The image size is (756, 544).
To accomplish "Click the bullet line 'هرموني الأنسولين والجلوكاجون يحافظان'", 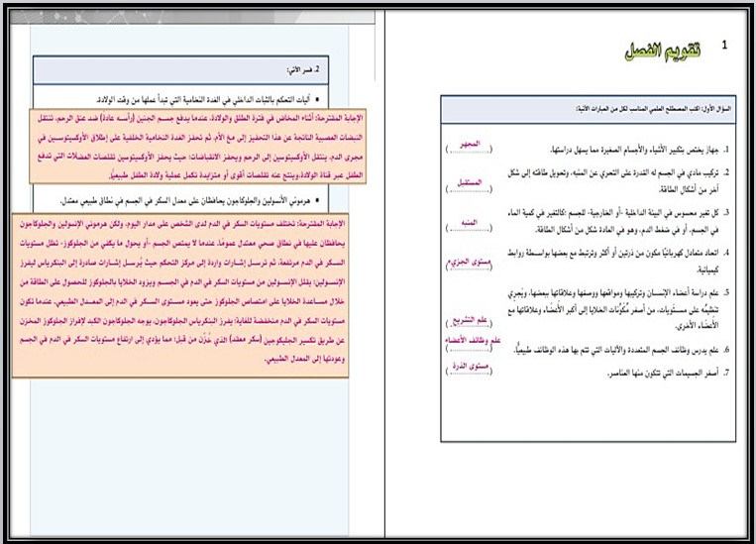I will pyautogui.click(x=189, y=200).
